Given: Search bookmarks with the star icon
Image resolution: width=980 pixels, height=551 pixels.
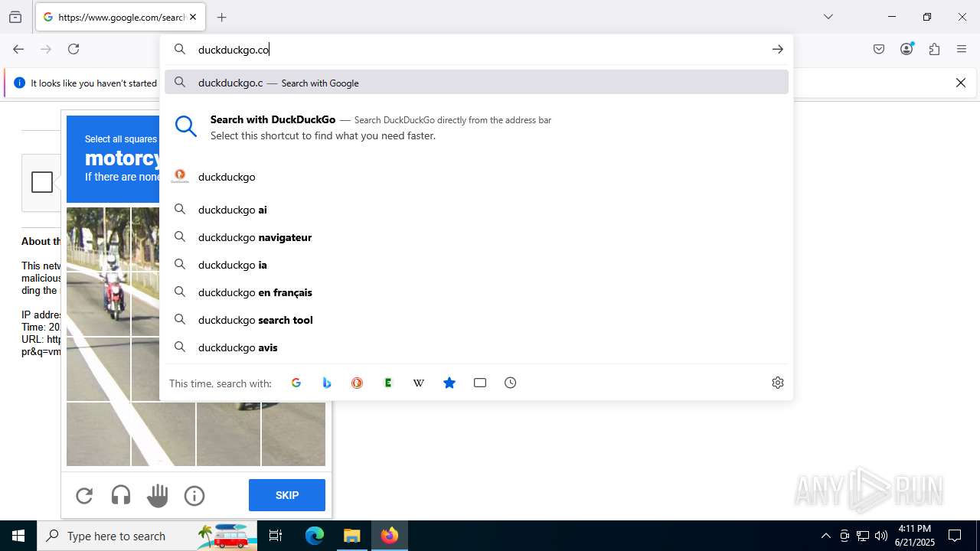Looking at the screenshot, I should 449,383.
